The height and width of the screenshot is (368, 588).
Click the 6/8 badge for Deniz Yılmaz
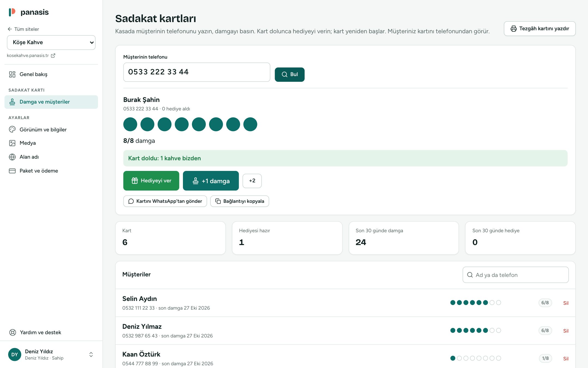pos(545,331)
